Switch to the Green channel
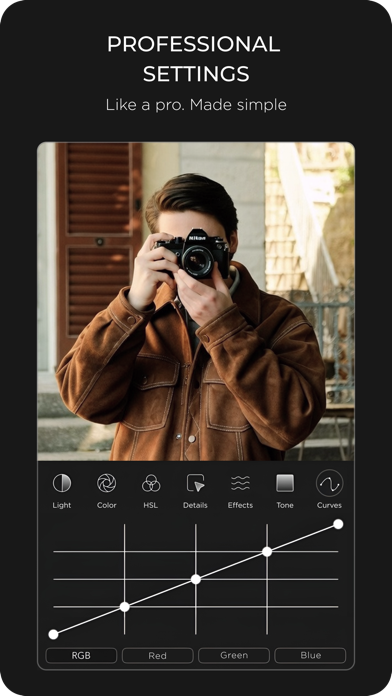The height and width of the screenshot is (696, 392). pyautogui.click(x=234, y=655)
